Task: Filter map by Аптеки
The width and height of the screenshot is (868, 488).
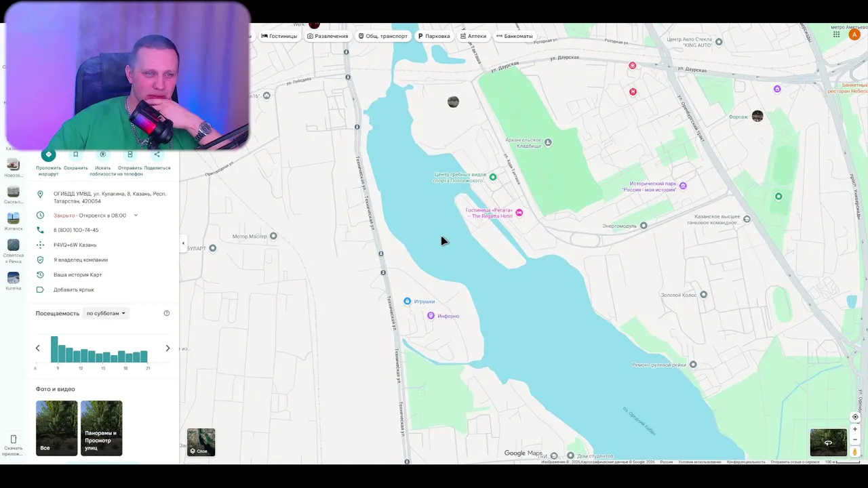Action: click(x=473, y=36)
